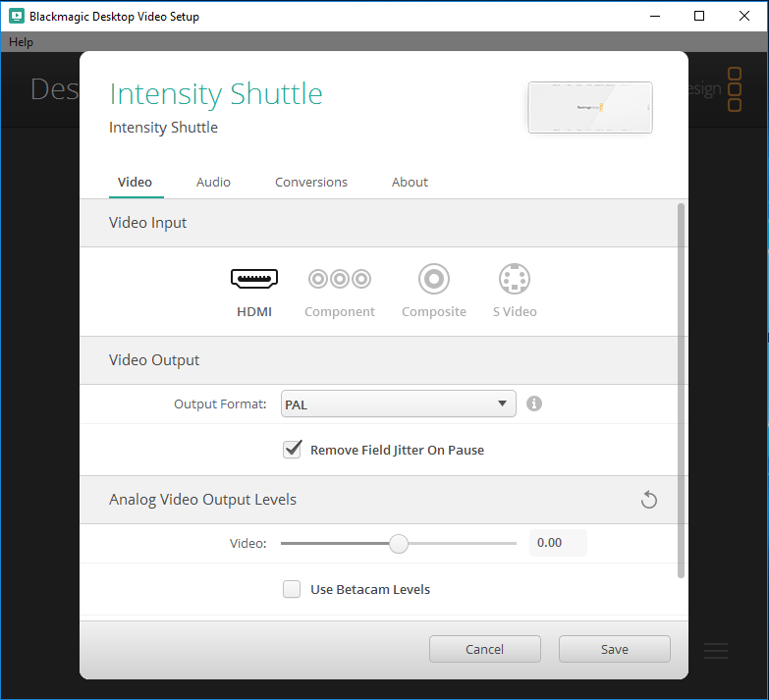Click the Video level value field 0.00
The image size is (769, 700).
tap(558, 543)
